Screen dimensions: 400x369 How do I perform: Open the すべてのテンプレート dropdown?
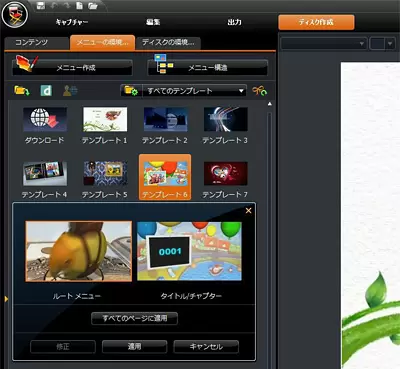[x=194, y=91]
